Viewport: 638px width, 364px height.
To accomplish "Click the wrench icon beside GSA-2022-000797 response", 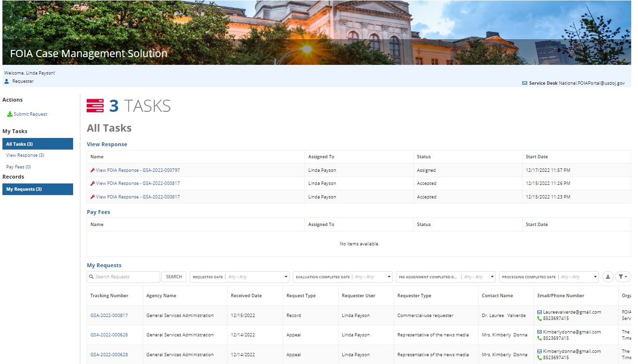I will [x=93, y=170].
